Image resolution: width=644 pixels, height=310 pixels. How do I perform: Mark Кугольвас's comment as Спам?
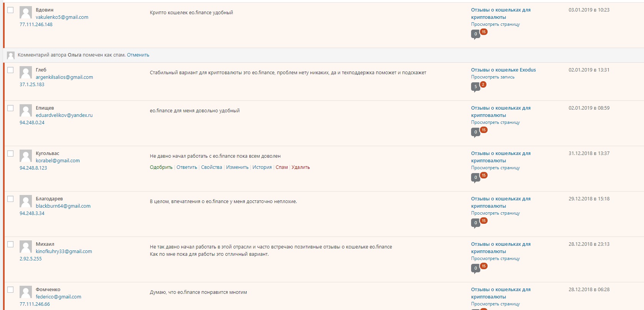(282, 167)
